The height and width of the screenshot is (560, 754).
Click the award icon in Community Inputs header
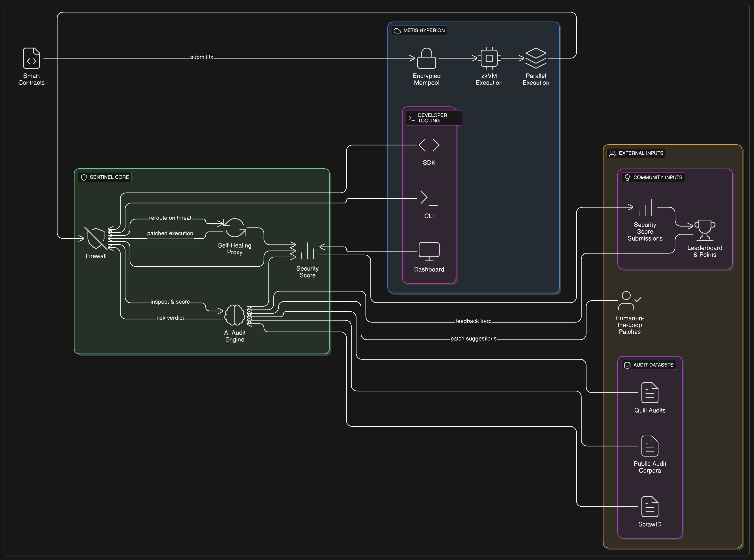627,178
